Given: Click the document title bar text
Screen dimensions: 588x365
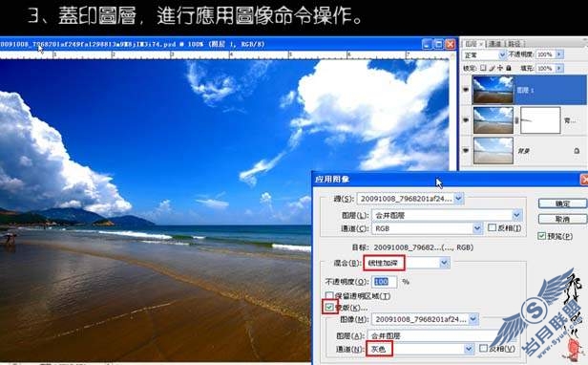Looking at the screenshot, I should tap(132, 44).
